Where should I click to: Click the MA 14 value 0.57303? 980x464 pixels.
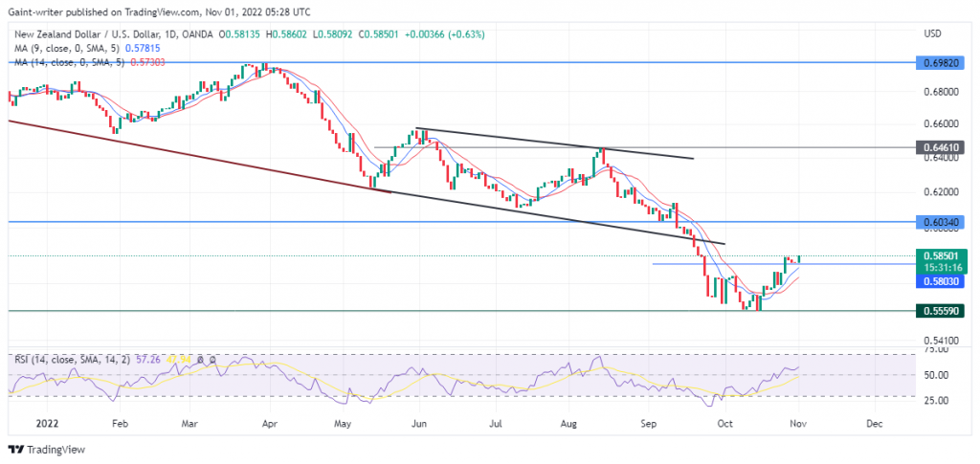tap(146, 62)
